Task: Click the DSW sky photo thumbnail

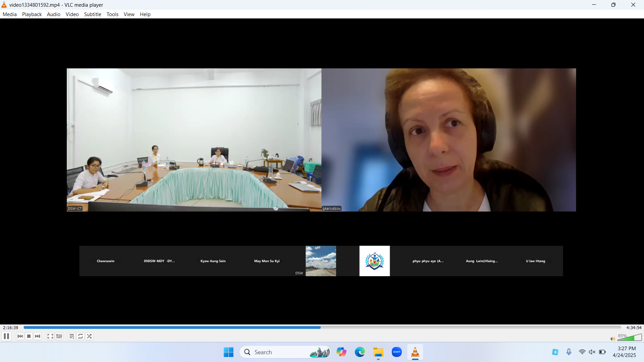Action: coord(321,261)
